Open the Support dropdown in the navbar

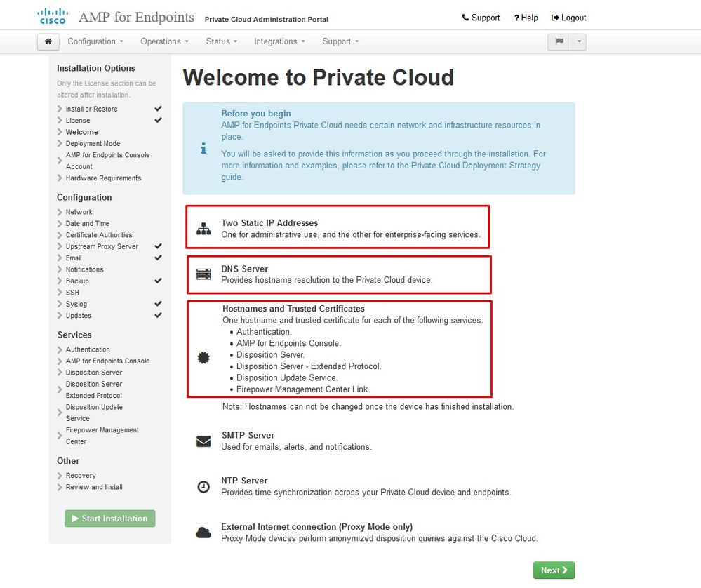tap(340, 41)
